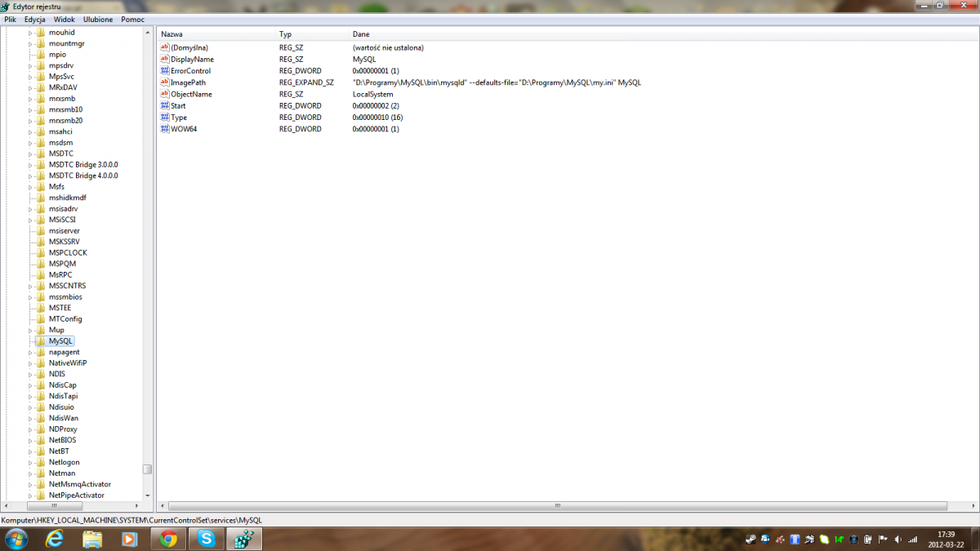Screen dimensions: 980x551
Task: Click the green 14° temperature tray icon
Action: (x=839, y=540)
